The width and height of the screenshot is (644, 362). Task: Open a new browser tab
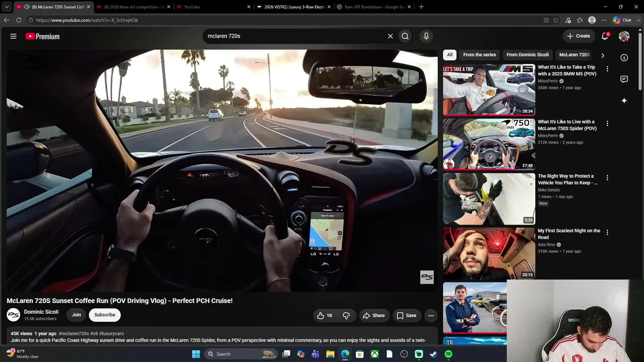(x=421, y=7)
